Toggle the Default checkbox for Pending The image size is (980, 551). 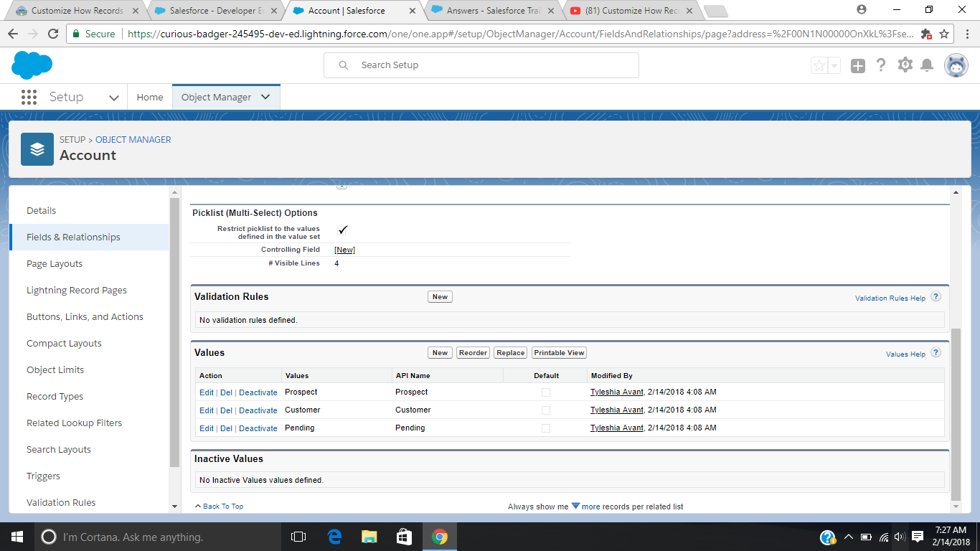546,428
